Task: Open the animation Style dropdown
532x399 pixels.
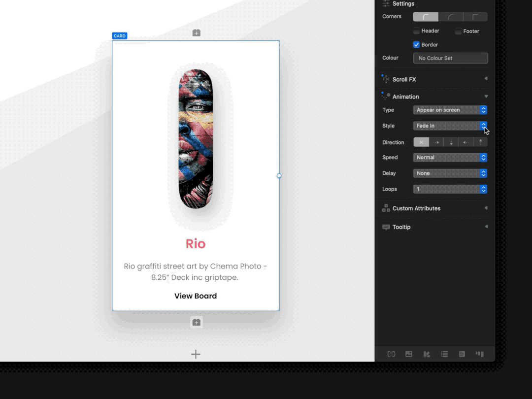Action: pos(450,126)
